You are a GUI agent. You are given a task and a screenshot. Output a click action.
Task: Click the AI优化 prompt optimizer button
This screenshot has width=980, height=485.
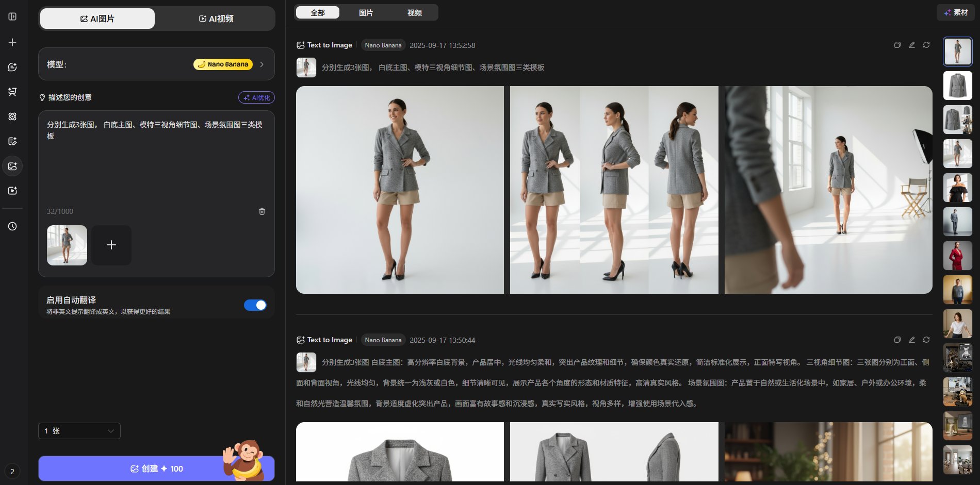click(256, 97)
